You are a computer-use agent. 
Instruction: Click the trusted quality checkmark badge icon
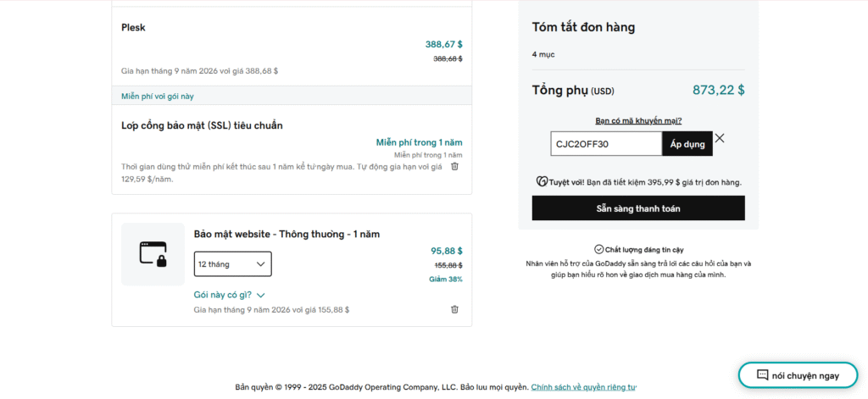598,250
